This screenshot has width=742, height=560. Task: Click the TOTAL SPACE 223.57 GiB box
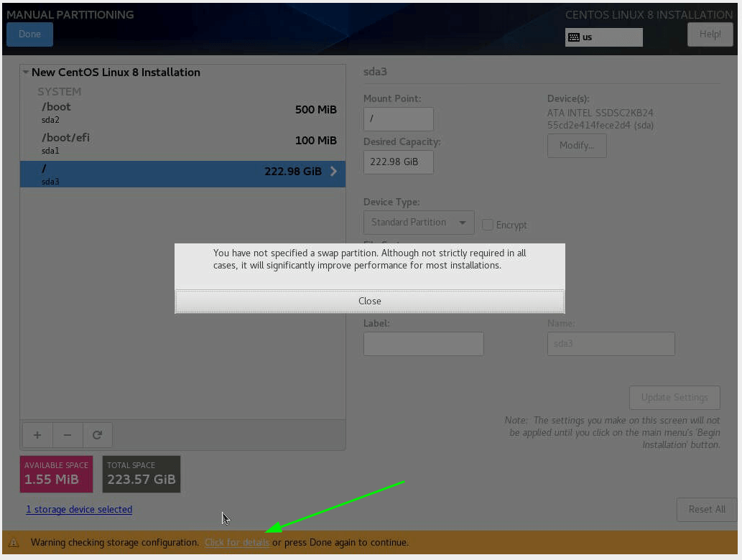click(x=142, y=474)
